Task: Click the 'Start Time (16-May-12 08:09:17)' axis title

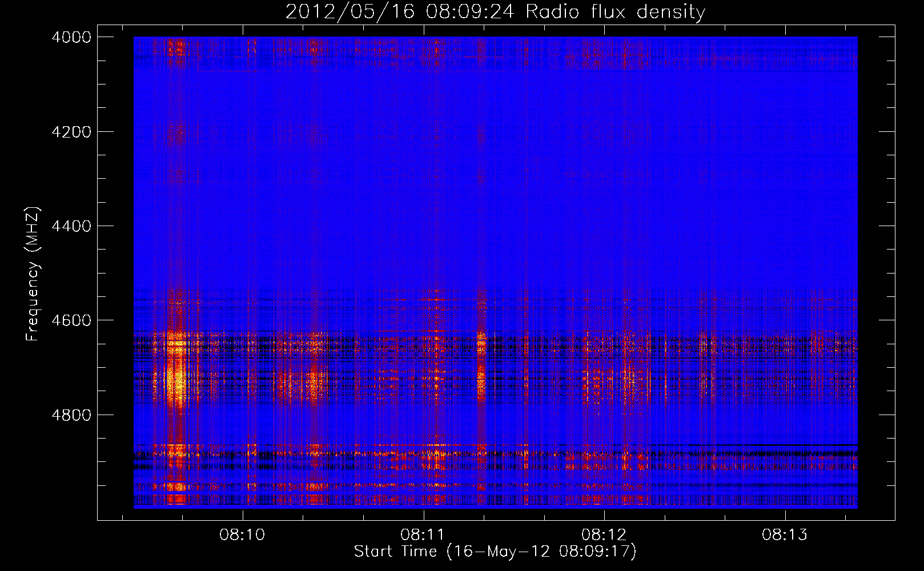Action: (x=495, y=552)
